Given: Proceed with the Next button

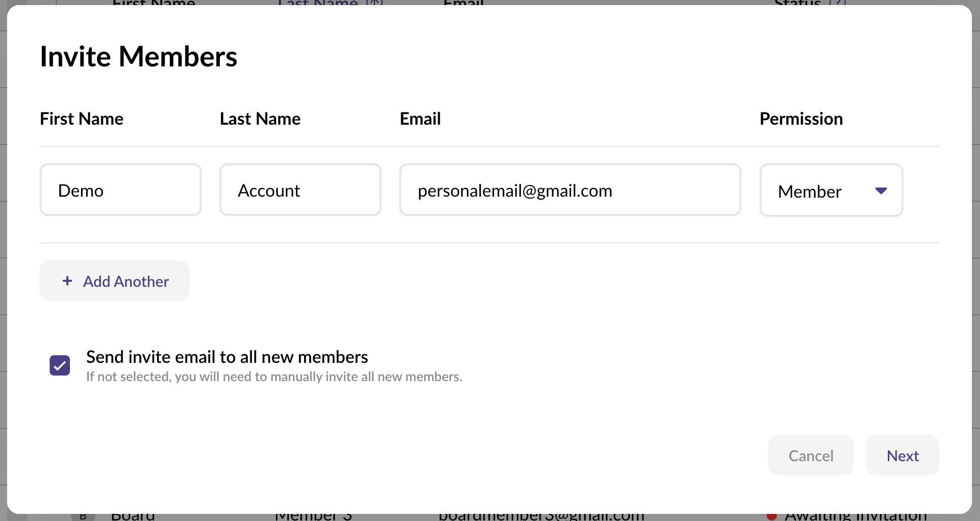Looking at the screenshot, I should [902, 455].
